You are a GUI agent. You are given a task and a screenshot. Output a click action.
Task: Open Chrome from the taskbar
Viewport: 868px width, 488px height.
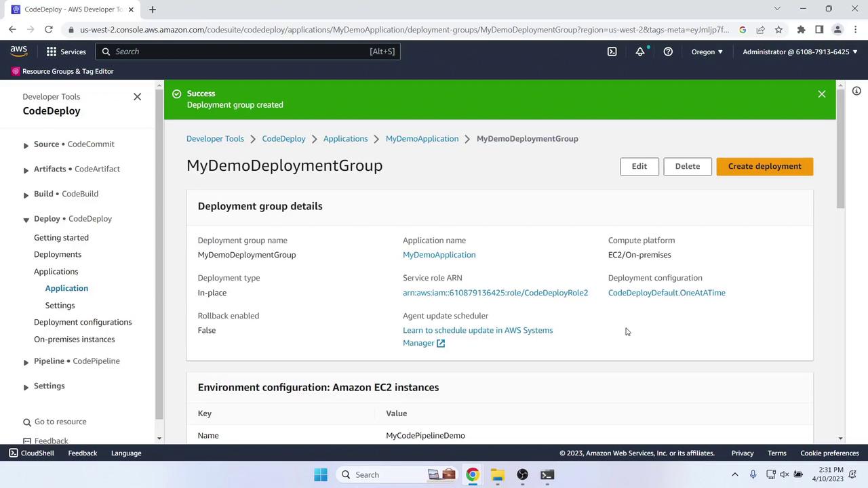[473, 474]
